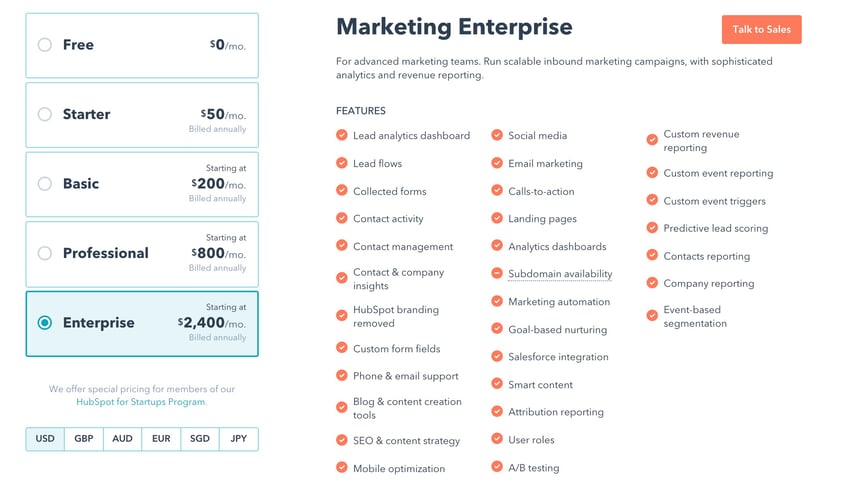862x492 pixels.
Task: Click the checkmark icon beside Social media
Action: tap(497, 135)
